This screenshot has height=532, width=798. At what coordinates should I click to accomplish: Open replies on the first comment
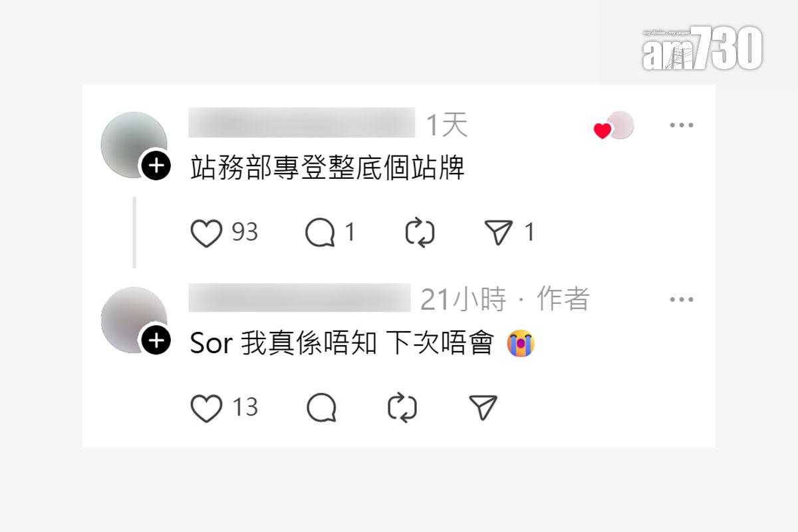click(x=320, y=233)
